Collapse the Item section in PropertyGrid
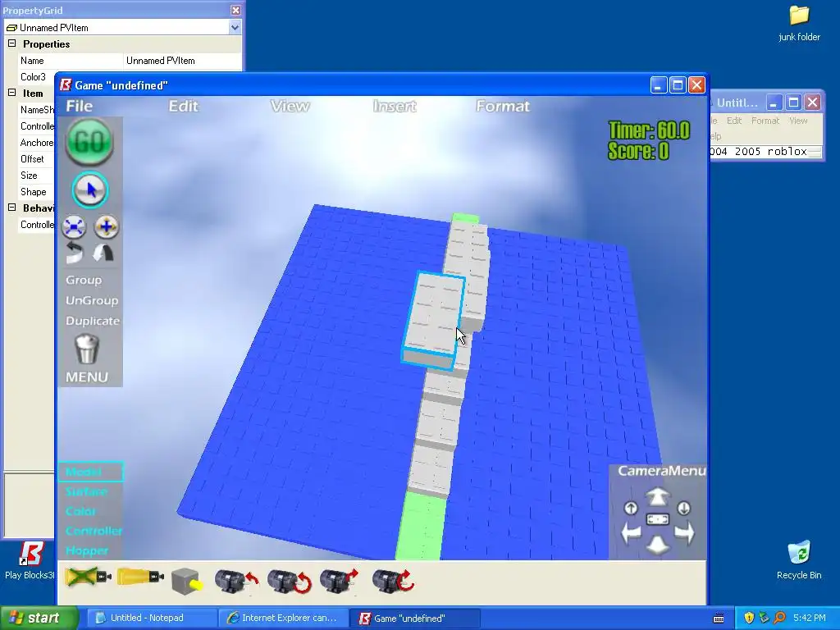840x630 pixels. point(11,93)
